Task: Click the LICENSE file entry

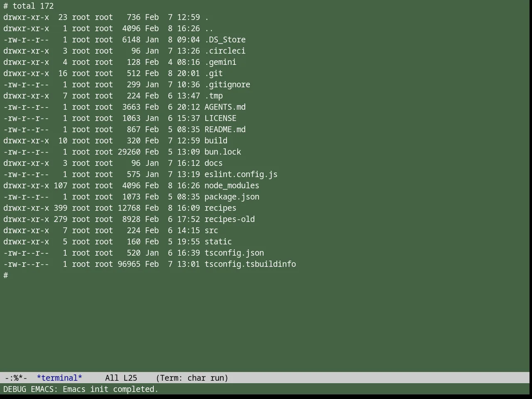Action: [x=220, y=118]
